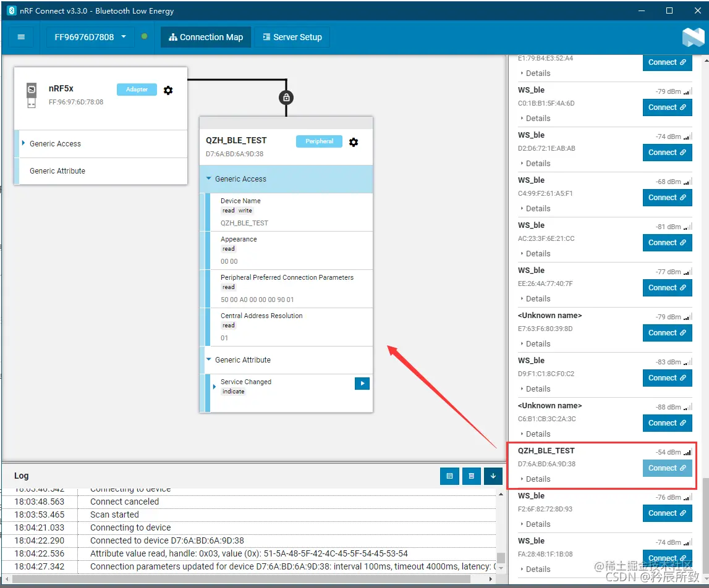Click log entry 'Scan started'
The image size is (709, 588).
coord(114,514)
